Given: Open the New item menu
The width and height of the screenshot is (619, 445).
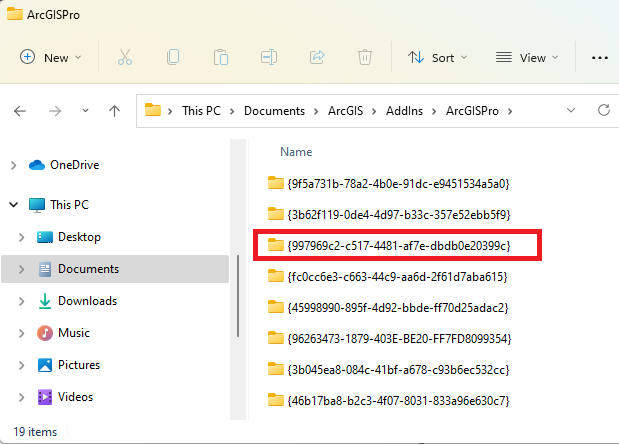Looking at the screenshot, I should [x=51, y=58].
